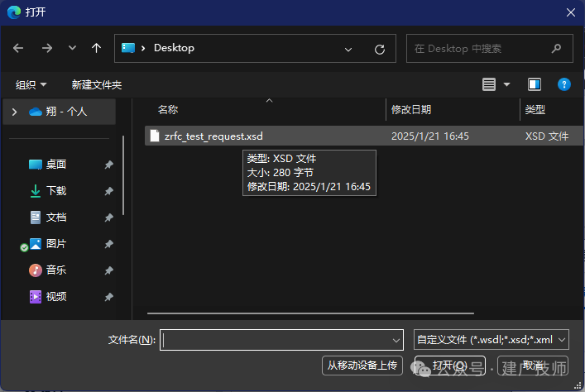Screen dimensions: 585x392
Task: Go up one folder level
Action: tap(96, 48)
